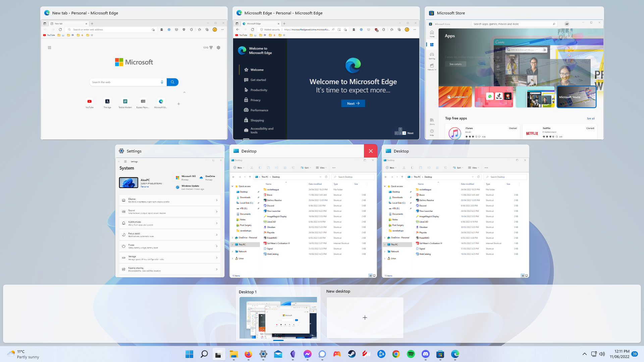Unpin Downloads from Quick access
The image size is (644, 362).
pos(258,197)
